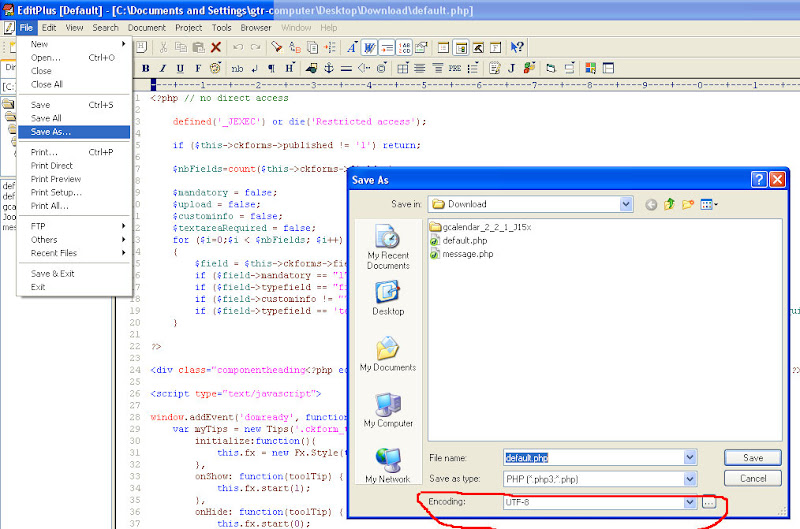Choose Print Preview in File menu
800x529 pixels.
point(74,179)
